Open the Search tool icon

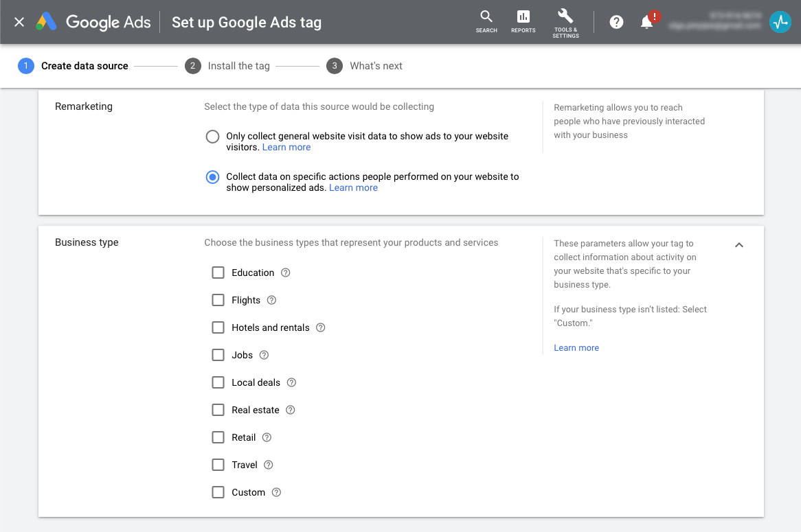click(x=486, y=21)
